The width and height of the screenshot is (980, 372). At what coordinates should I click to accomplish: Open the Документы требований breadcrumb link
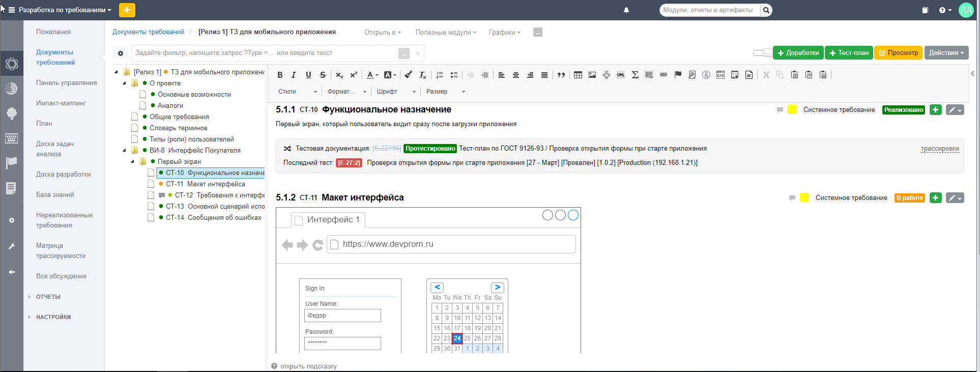(148, 32)
